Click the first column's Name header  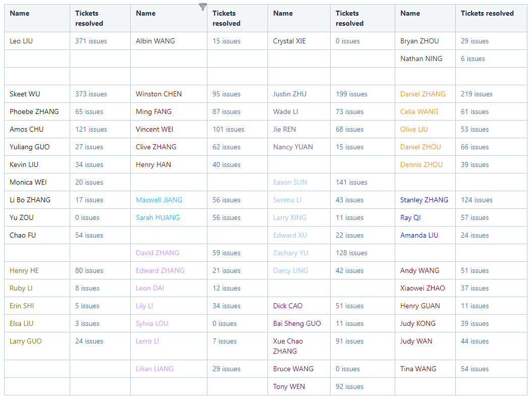tap(19, 13)
